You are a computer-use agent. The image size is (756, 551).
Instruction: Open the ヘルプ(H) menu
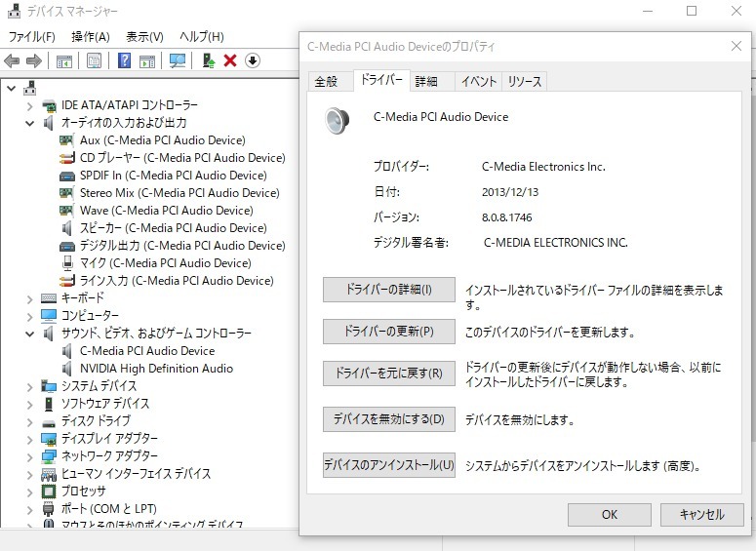(x=202, y=37)
